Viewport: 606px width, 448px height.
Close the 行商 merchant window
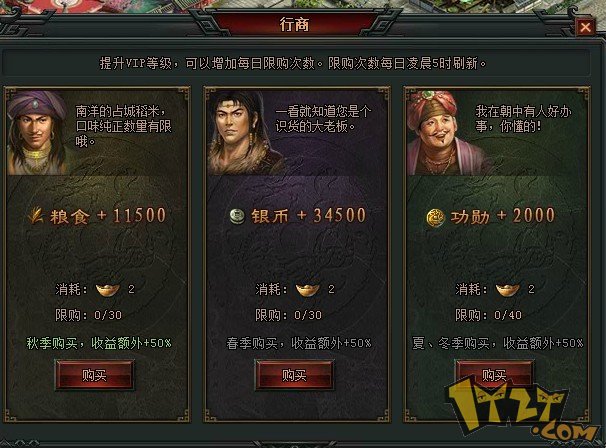click(585, 27)
